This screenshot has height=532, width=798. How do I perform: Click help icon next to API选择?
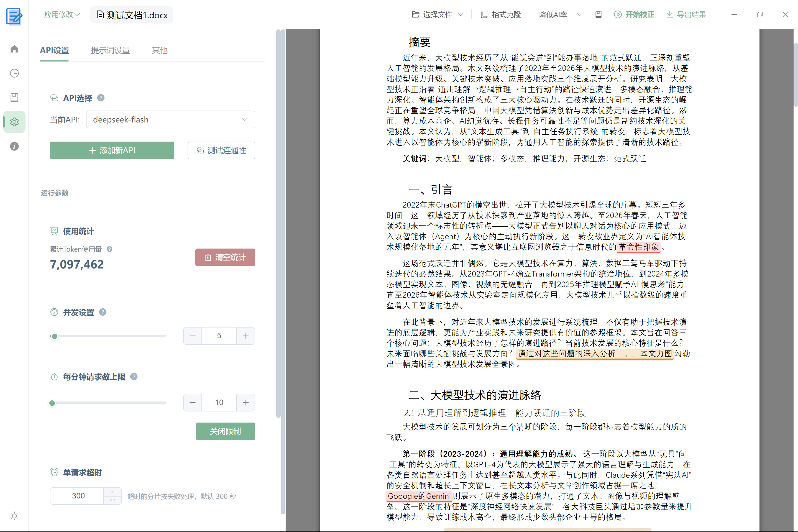click(101, 98)
